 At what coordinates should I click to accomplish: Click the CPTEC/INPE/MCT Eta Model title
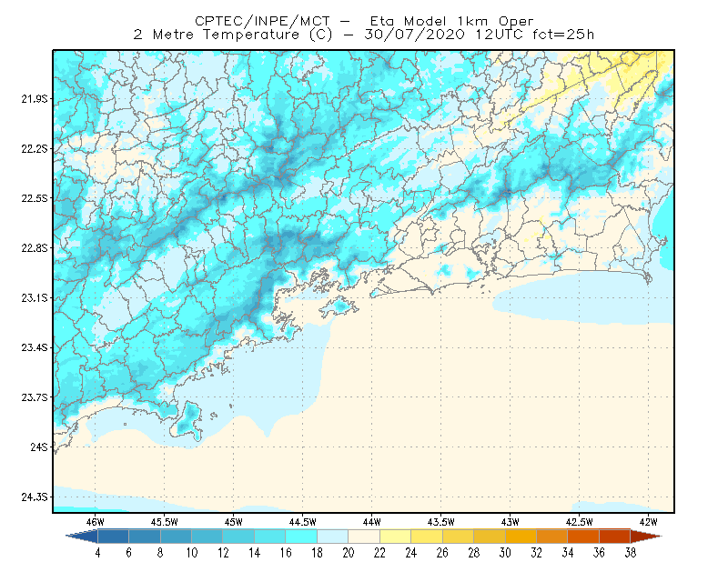pyautogui.click(x=364, y=21)
